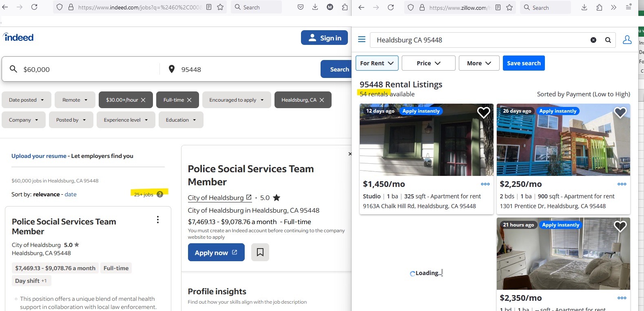
Task: Open the 9163A Chalk Hill Rd listing photo
Action: coord(426,140)
